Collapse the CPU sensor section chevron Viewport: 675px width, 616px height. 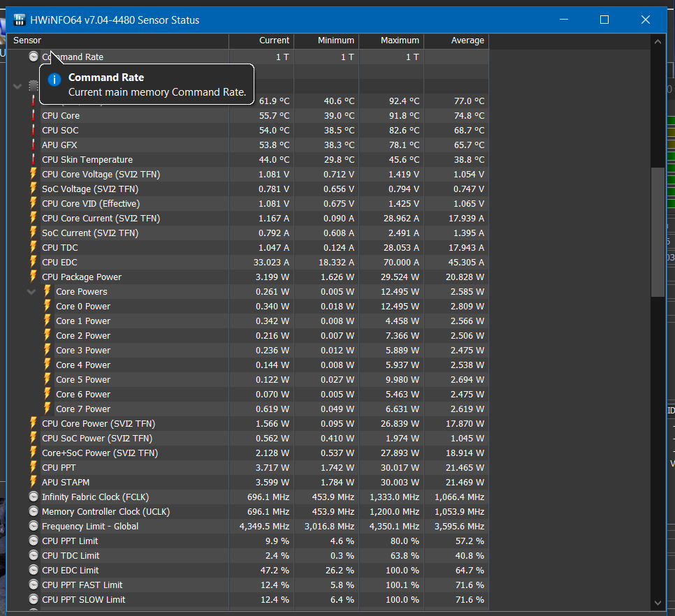(17, 86)
